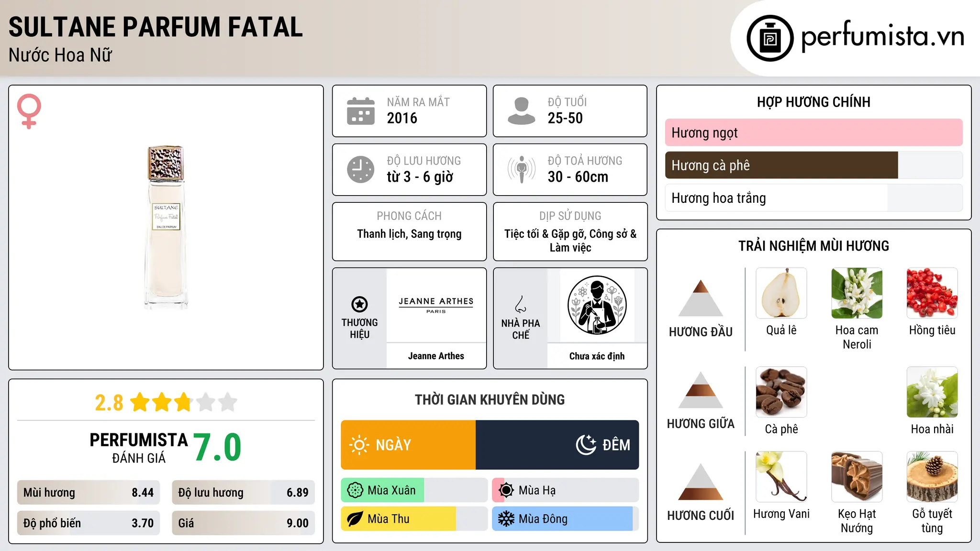Select the Hương Vani vanilla image
The height and width of the screenshot is (551, 980).
click(781, 477)
